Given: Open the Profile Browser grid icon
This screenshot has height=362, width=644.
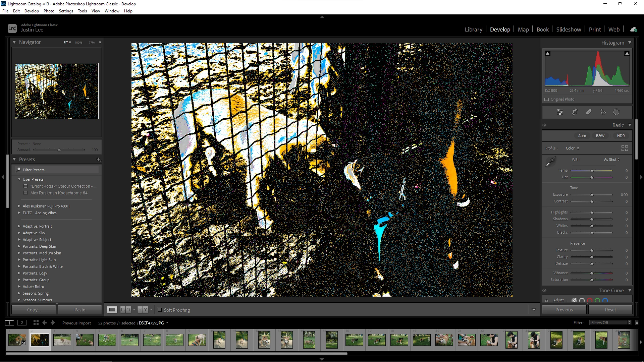Looking at the screenshot, I should pyautogui.click(x=625, y=148).
